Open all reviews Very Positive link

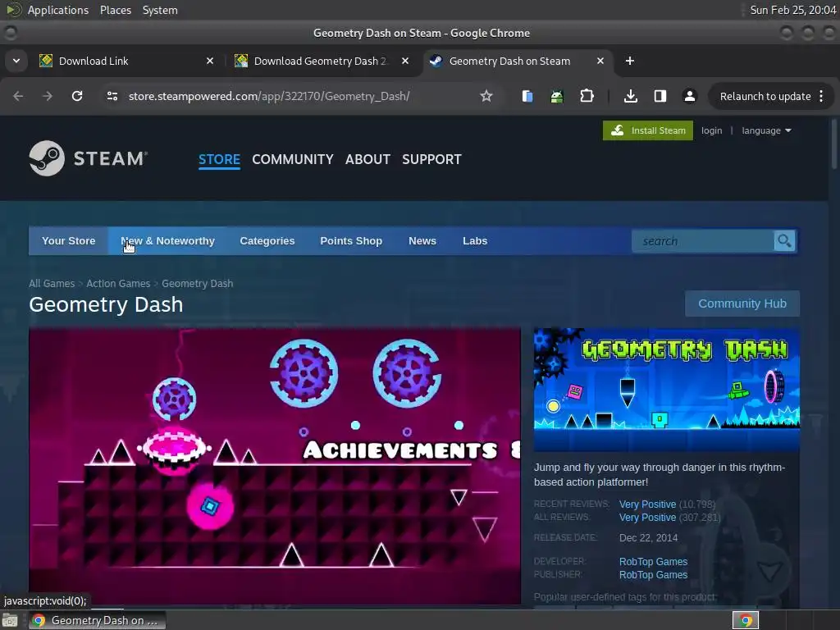[x=647, y=518]
